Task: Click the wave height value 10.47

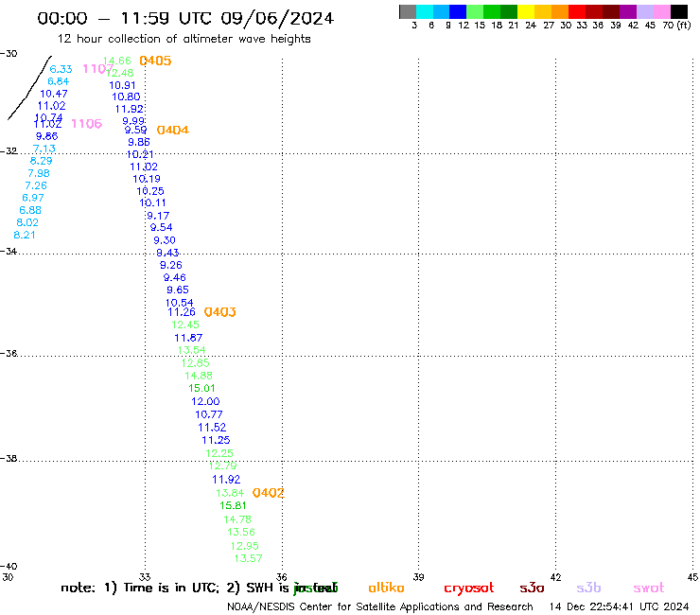Action: coord(54,94)
